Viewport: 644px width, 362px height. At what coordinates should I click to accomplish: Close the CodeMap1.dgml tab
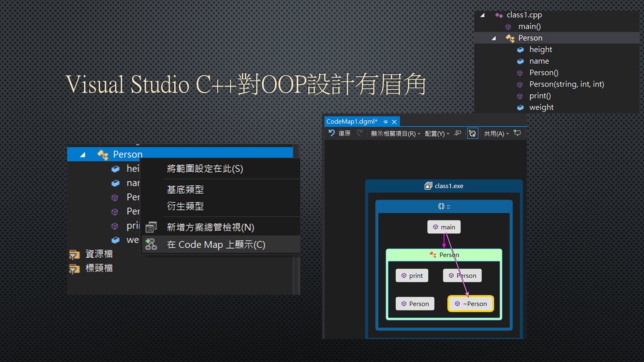point(394,121)
